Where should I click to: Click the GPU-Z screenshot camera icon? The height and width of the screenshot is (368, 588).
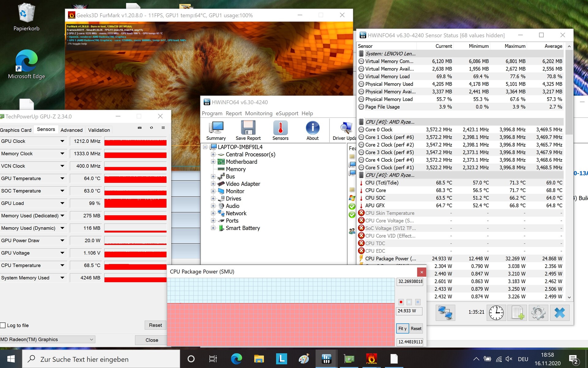pyautogui.click(x=140, y=128)
